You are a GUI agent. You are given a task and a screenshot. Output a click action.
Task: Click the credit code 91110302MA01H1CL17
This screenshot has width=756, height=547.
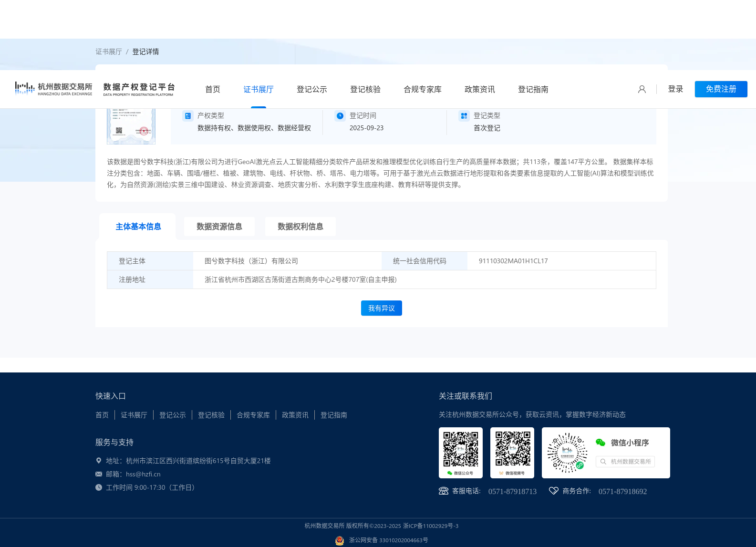coord(513,261)
